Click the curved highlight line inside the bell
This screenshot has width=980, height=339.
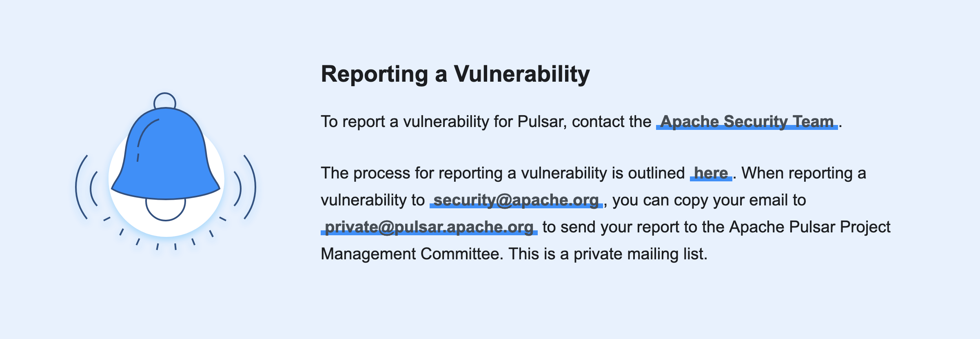pyautogui.click(x=147, y=135)
